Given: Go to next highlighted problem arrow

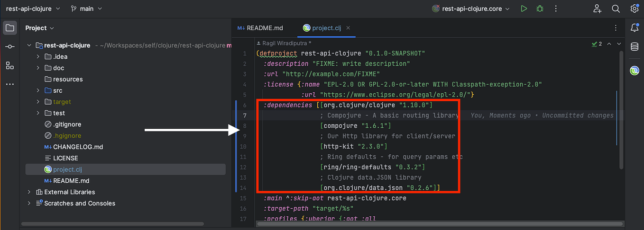Looking at the screenshot, I should (618, 44).
